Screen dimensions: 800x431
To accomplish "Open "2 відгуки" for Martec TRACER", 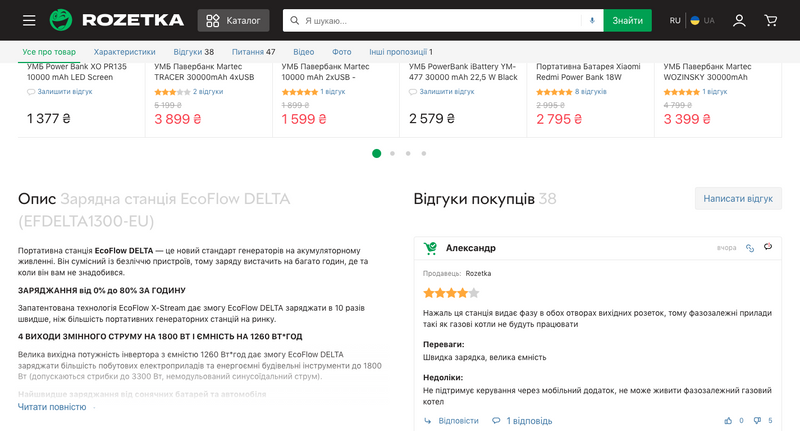I will [x=208, y=92].
